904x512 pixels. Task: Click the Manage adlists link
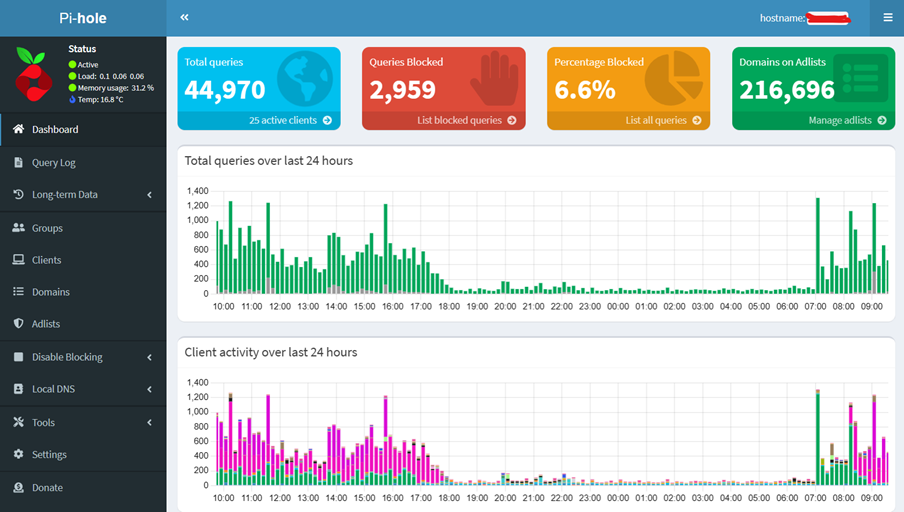(x=847, y=120)
